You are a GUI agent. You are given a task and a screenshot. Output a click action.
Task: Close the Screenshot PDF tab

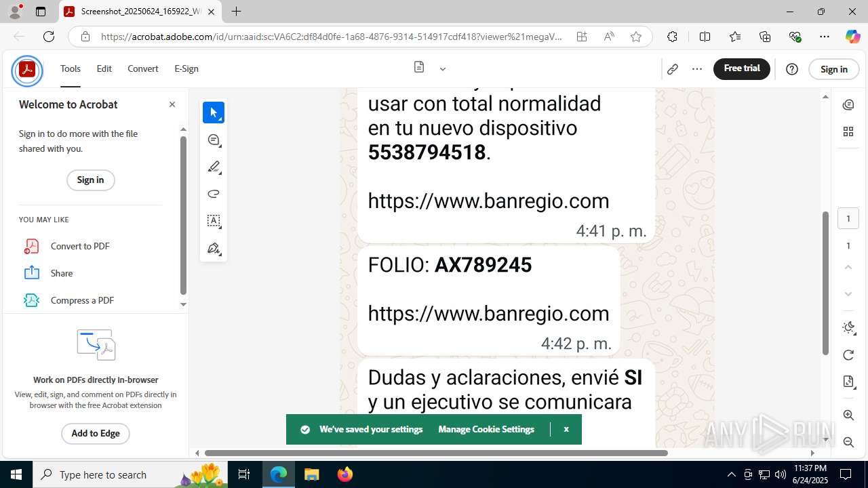(x=211, y=12)
